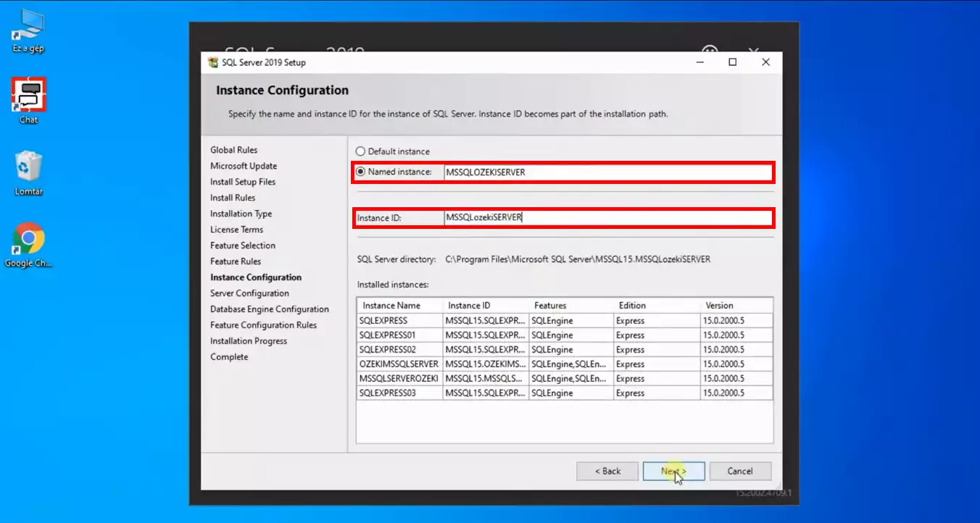The height and width of the screenshot is (523, 980).
Task: Close the SQL Server 2019 Setup window
Action: 766,62
